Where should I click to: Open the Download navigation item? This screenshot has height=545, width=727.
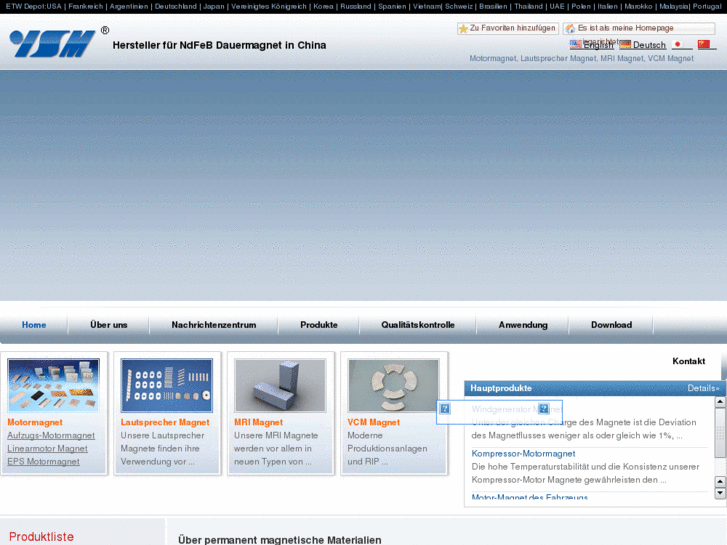click(x=611, y=325)
